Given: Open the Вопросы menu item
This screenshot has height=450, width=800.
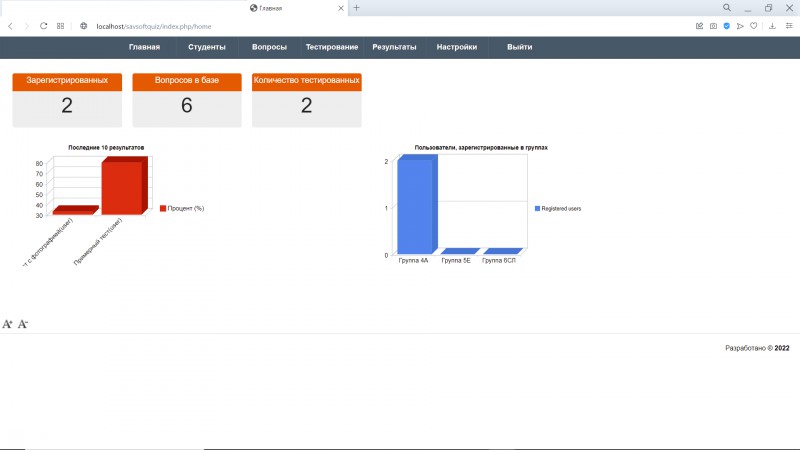Looking at the screenshot, I should 269,47.
